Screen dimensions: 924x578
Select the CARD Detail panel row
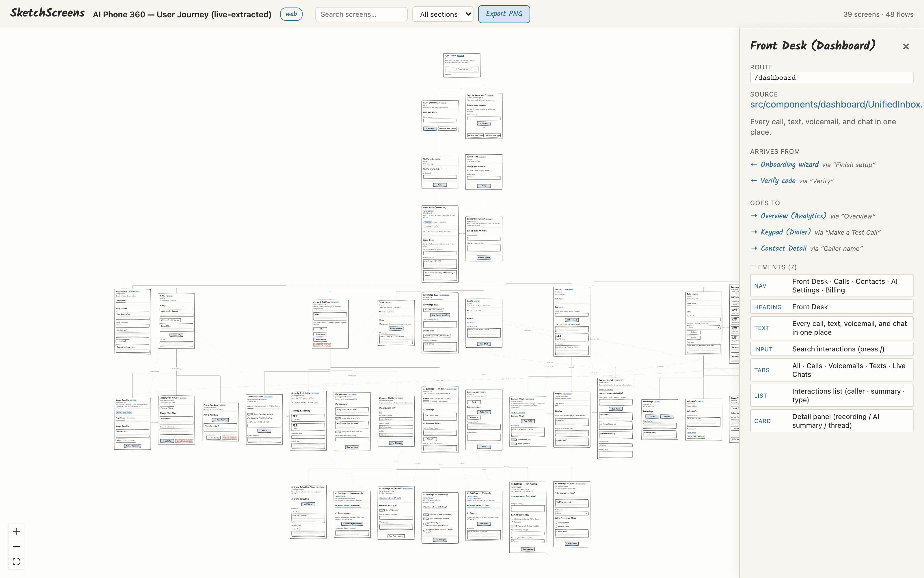[832, 421]
